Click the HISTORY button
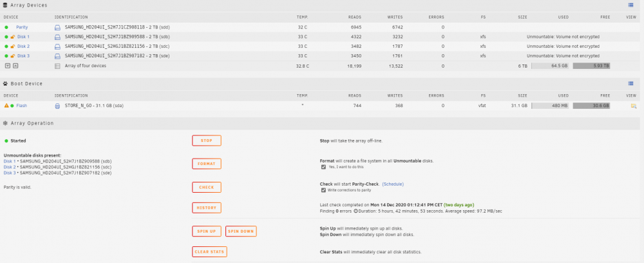Screen dimensions: 644x263 [207, 208]
